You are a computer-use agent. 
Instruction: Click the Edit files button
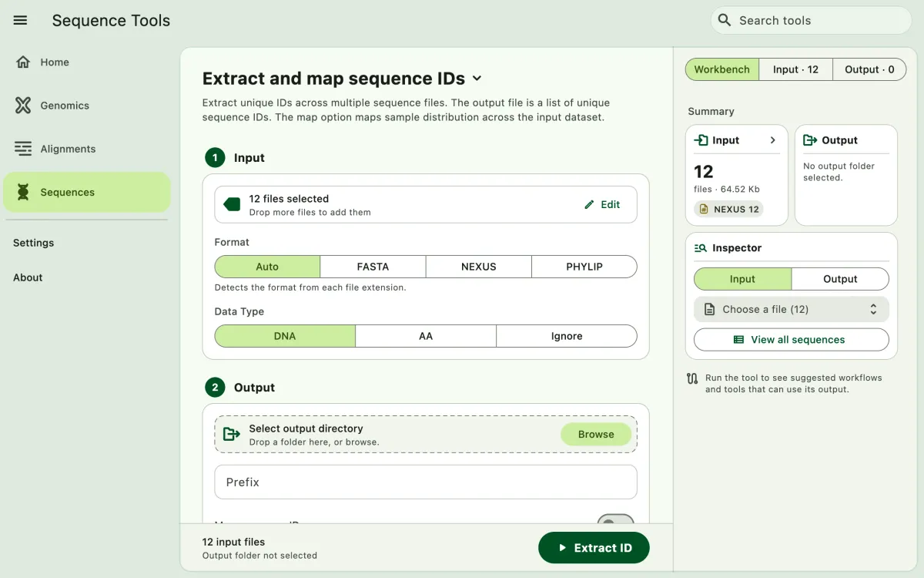pos(602,204)
